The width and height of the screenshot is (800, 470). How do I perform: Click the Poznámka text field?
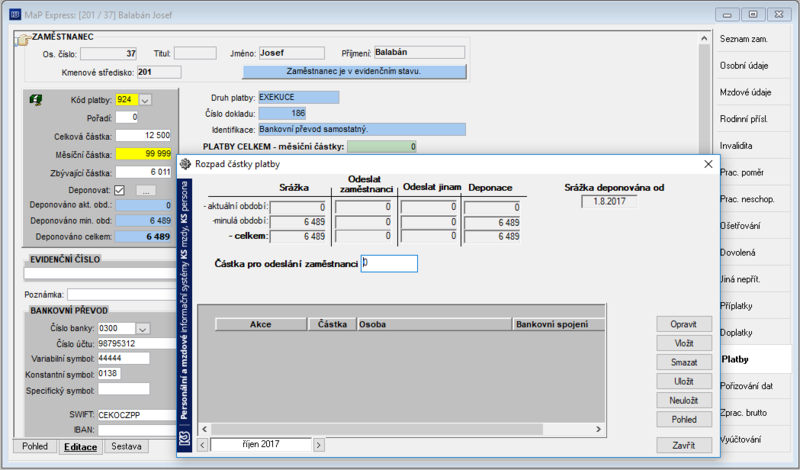point(122,294)
